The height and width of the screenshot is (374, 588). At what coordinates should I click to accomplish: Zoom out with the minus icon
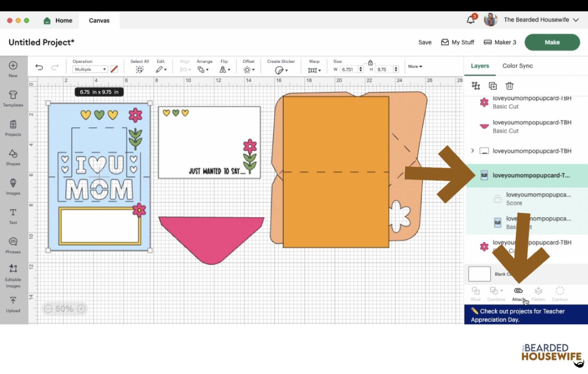tap(48, 308)
